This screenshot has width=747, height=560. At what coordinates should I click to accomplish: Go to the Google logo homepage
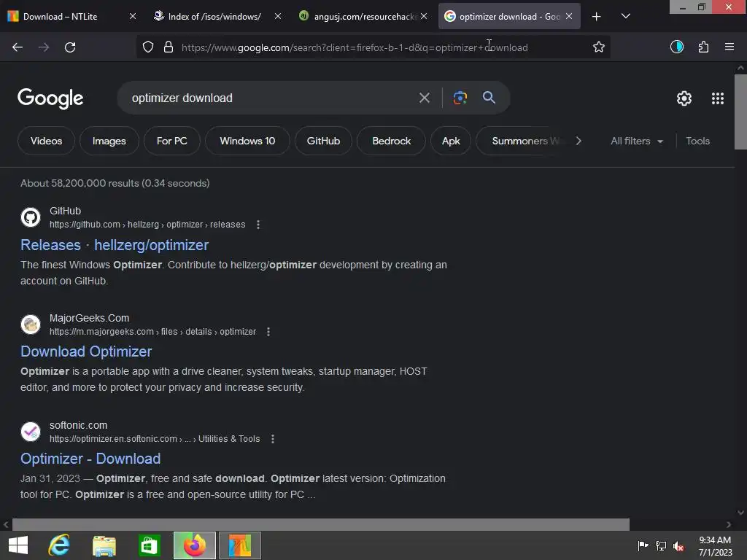point(50,98)
